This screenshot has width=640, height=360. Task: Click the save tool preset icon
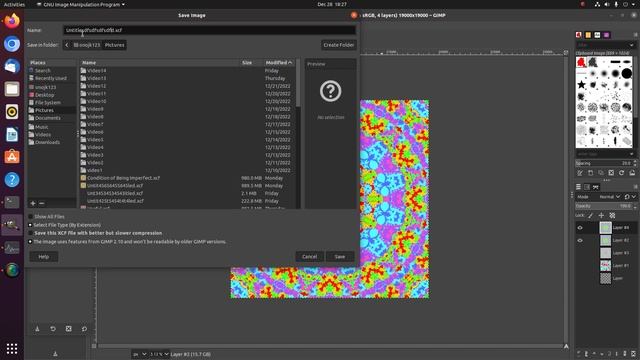[x=37, y=329]
